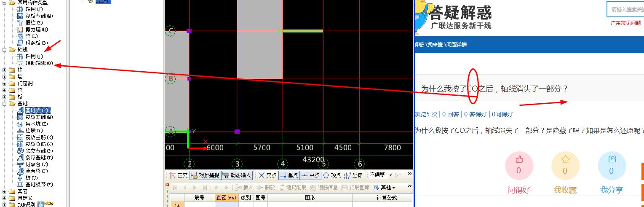
Task: Collapse the 轴线 folder
Action: [x=4, y=50]
